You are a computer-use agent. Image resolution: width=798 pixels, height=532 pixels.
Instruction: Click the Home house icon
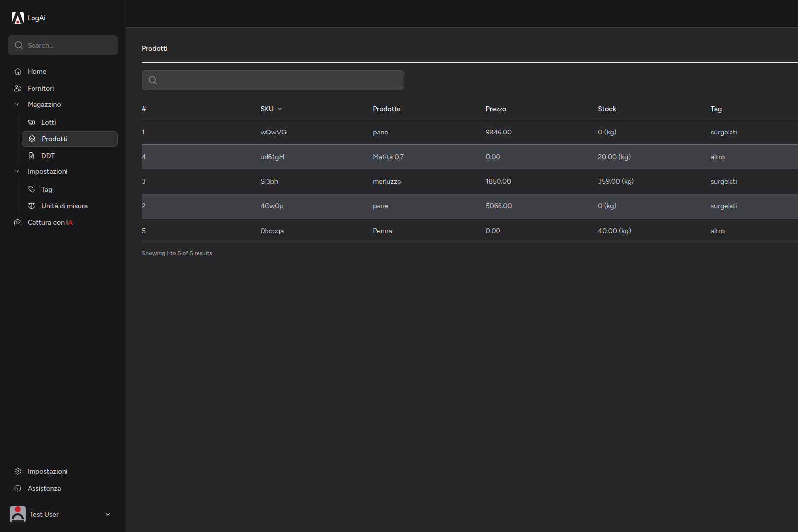pyautogui.click(x=18, y=71)
